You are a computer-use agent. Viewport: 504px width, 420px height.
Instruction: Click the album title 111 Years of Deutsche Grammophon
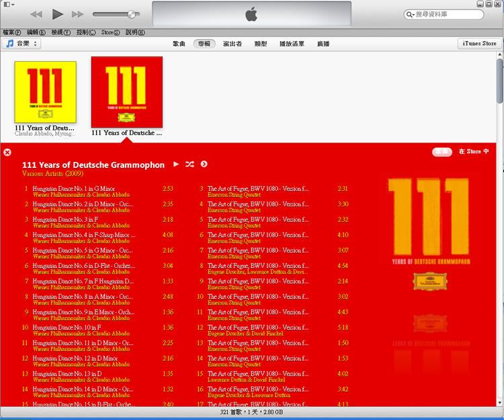pos(93,165)
